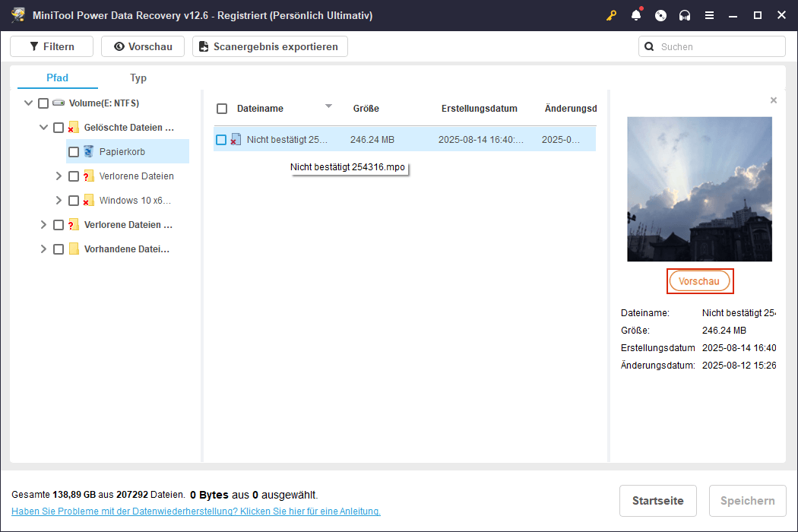The height and width of the screenshot is (532, 798).
Task: Check the Vorhandene Datei checkbox
Action: point(59,249)
